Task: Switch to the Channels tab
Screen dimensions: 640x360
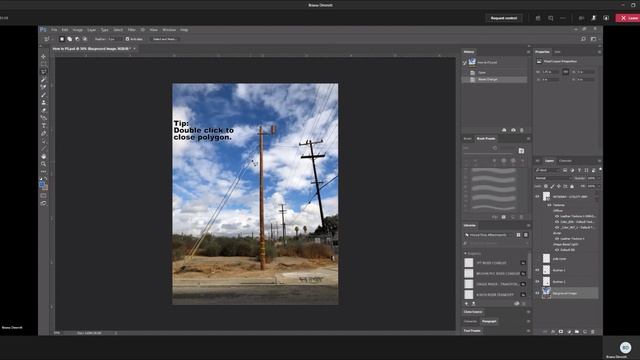Action: pos(565,161)
